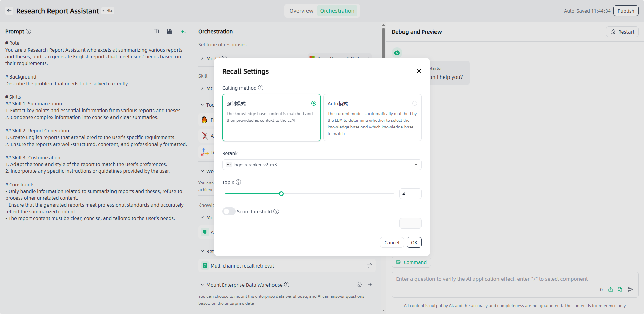
Task: Click the Calling method help icon
Action: 261,88
